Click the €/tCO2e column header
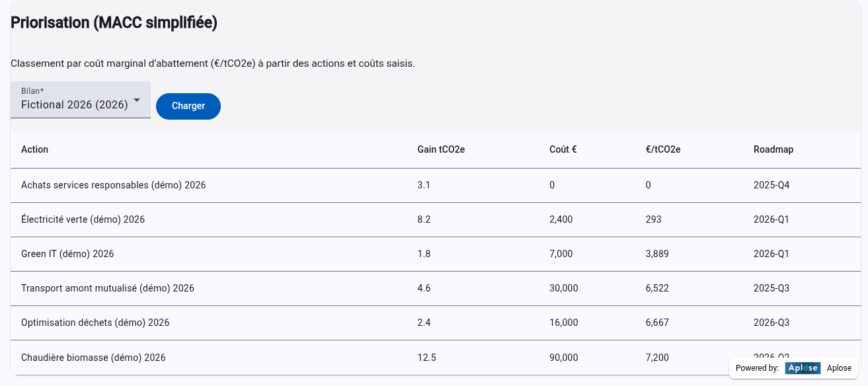This screenshot has height=386, width=868. (663, 149)
